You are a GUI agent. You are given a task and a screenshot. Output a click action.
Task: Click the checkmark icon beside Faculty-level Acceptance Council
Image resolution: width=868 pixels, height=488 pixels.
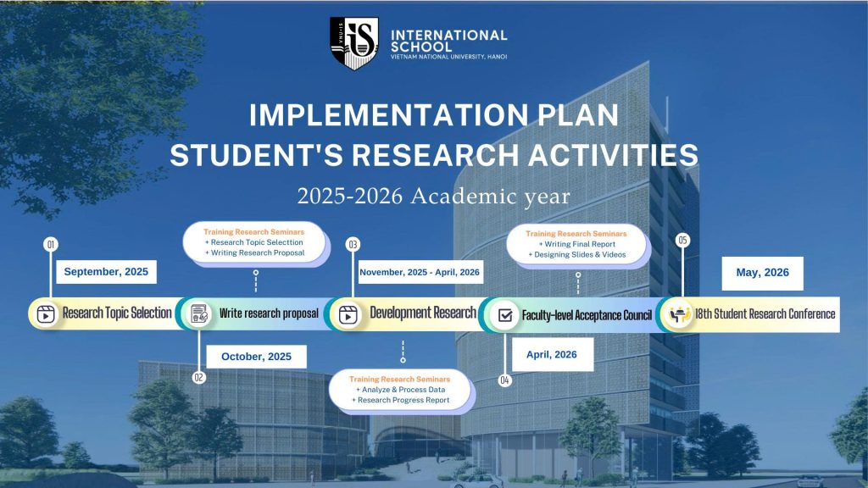click(505, 315)
